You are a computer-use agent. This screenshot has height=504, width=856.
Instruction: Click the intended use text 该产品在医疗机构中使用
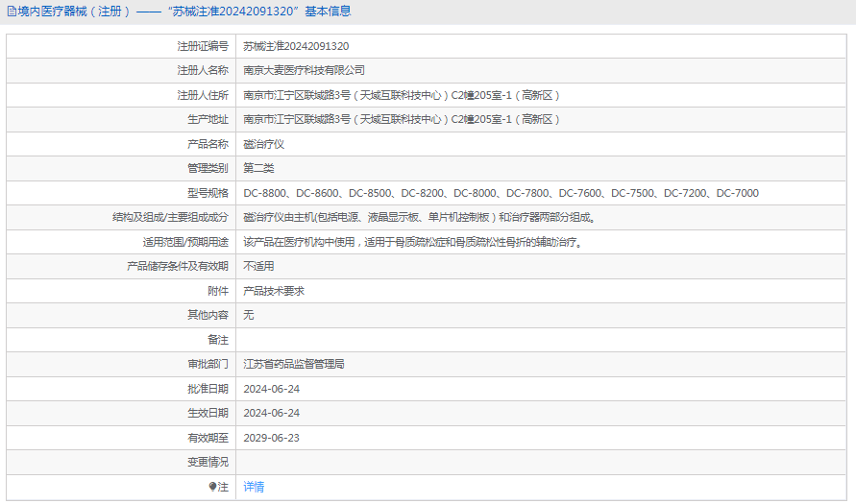click(415, 242)
